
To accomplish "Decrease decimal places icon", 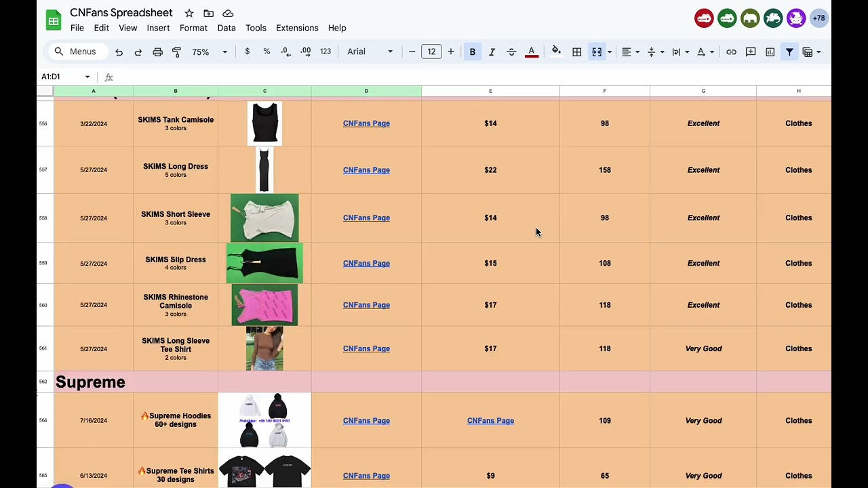I will [285, 52].
